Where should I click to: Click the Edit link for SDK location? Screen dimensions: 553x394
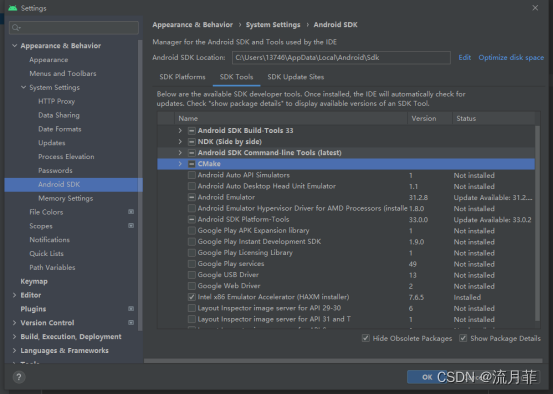click(464, 57)
